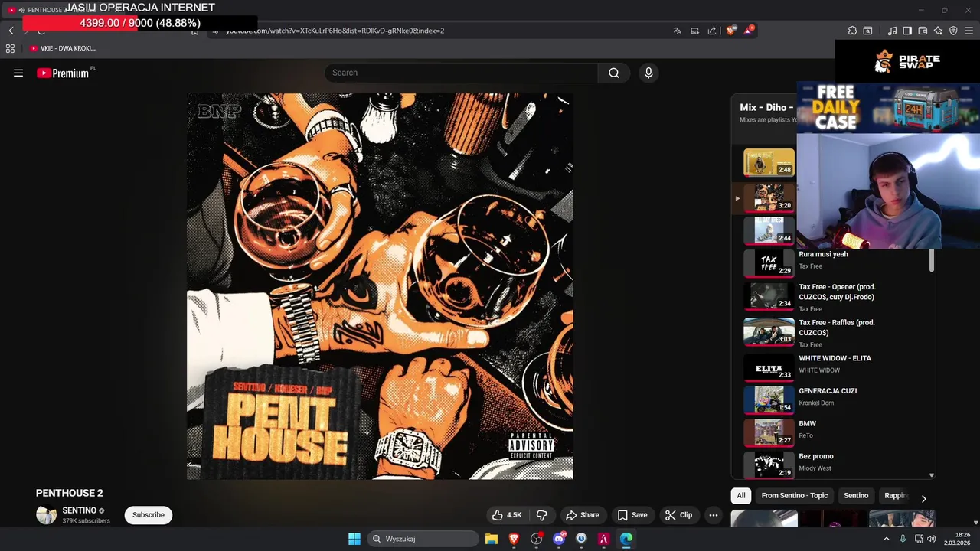Dislike the PENTHOUSE 2 video
The width and height of the screenshot is (980, 551).
pos(542,515)
